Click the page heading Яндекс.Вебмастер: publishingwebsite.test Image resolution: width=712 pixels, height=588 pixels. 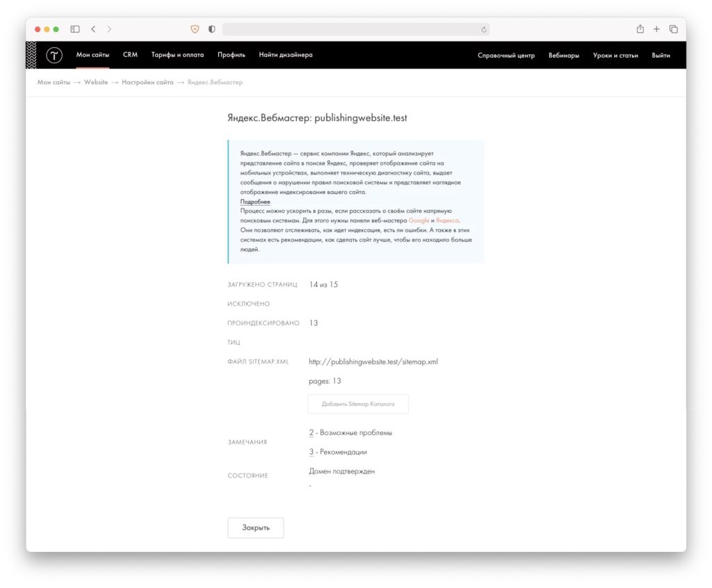pyautogui.click(x=317, y=118)
